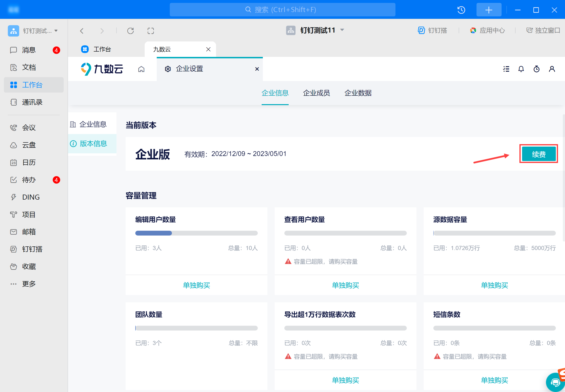This screenshot has width=565, height=392.
Task: Click the 编辑用户数量 progress bar
Action: point(196,233)
